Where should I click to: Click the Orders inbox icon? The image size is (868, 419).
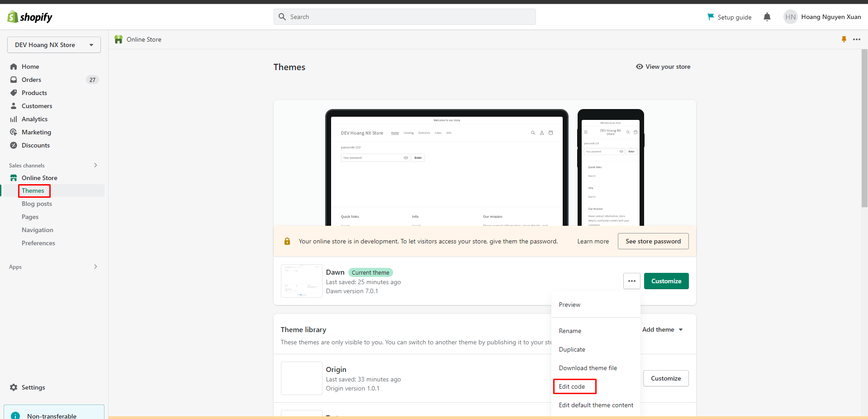14,80
